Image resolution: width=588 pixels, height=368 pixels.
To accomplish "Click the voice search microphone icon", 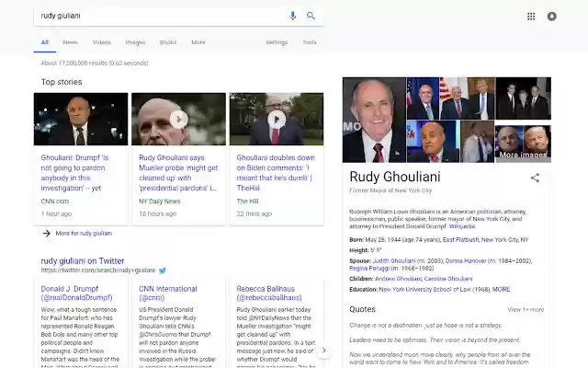I will [x=292, y=16].
